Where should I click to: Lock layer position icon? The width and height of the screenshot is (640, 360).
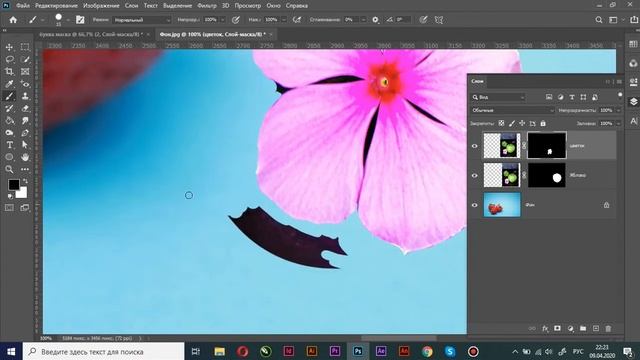click(522, 123)
